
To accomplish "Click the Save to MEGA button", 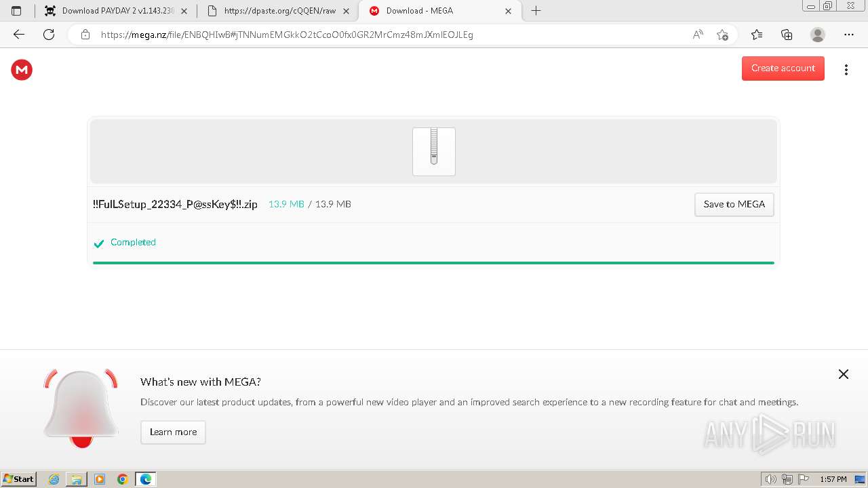I will coord(734,205).
